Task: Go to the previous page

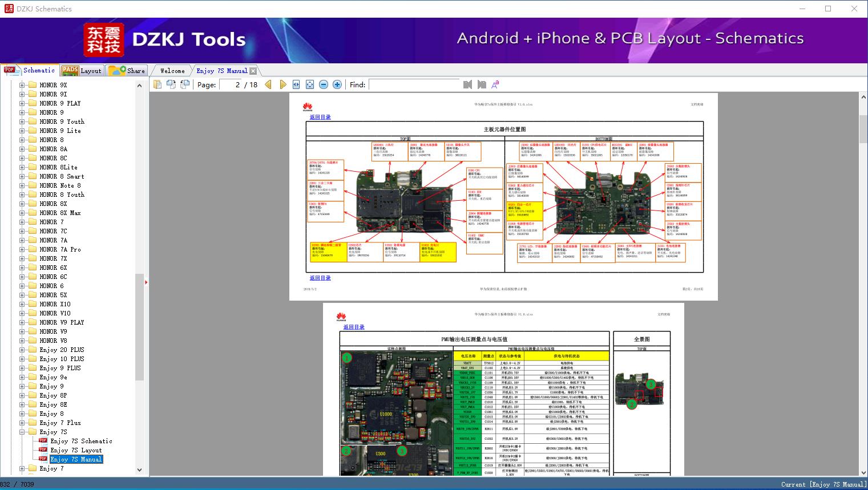Action: [x=268, y=84]
